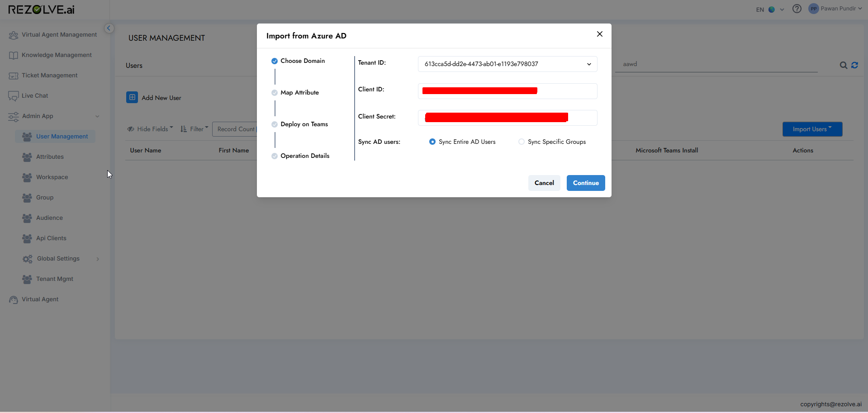Click the User Management people icon

point(27,137)
